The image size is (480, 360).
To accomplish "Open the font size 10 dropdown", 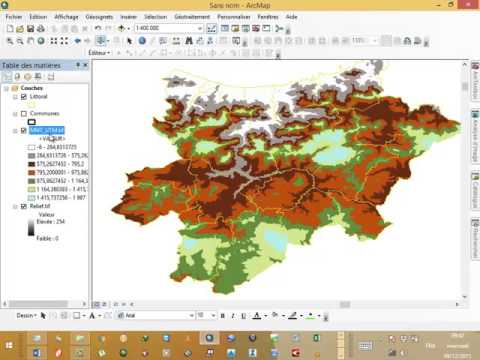I will 214,316.
